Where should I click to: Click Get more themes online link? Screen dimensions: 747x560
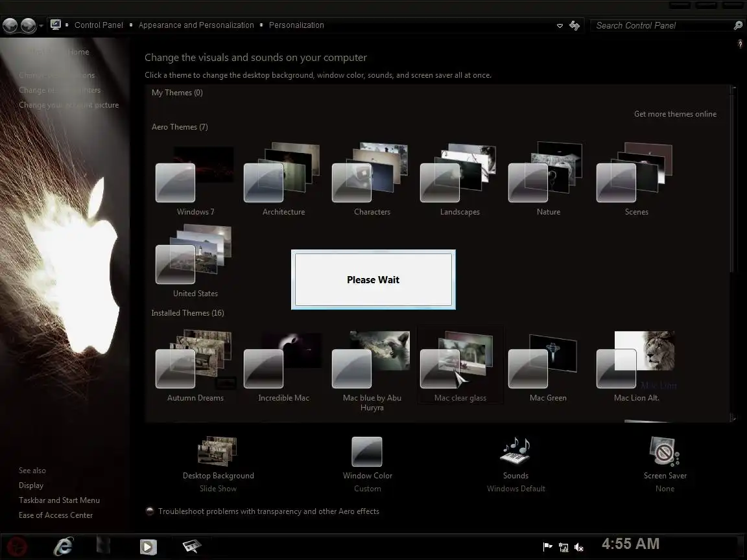[x=675, y=114]
